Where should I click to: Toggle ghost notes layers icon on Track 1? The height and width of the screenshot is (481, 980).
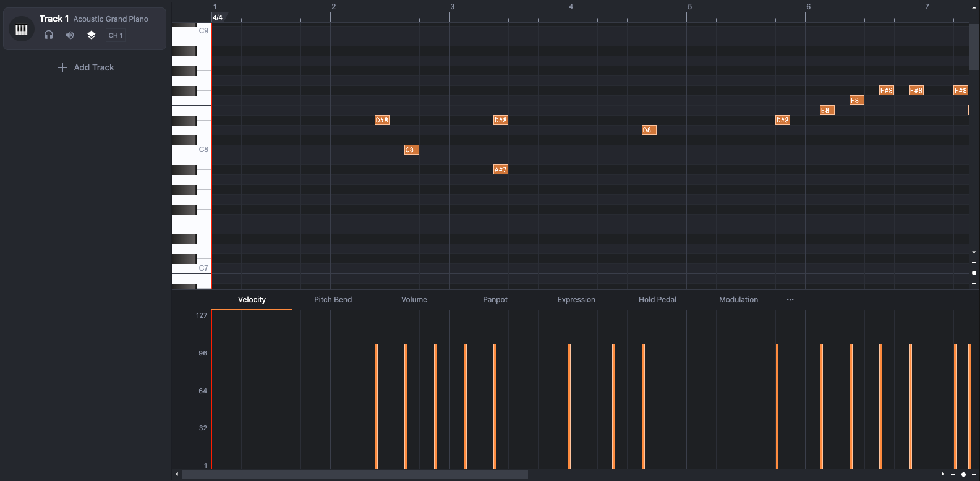click(x=91, y=35)
